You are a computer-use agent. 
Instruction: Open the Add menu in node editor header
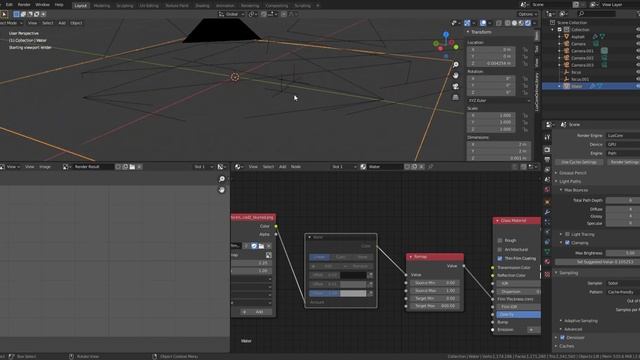pos(282,167)
